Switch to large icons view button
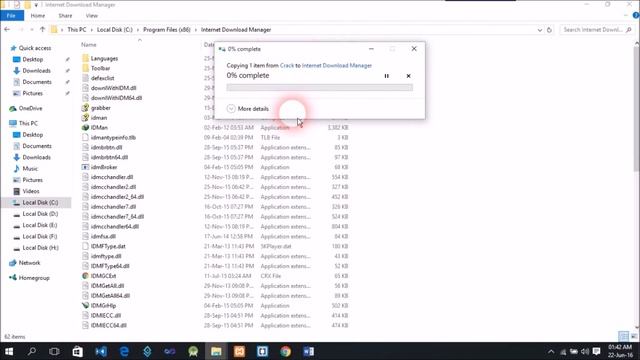The height and width of the screenshot is (360, 640). [633, 336]
